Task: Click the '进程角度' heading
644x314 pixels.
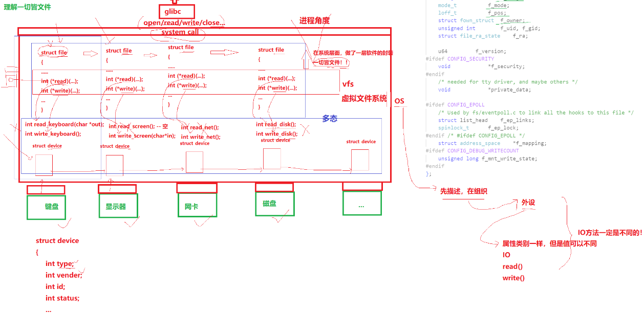Action: 314,20
